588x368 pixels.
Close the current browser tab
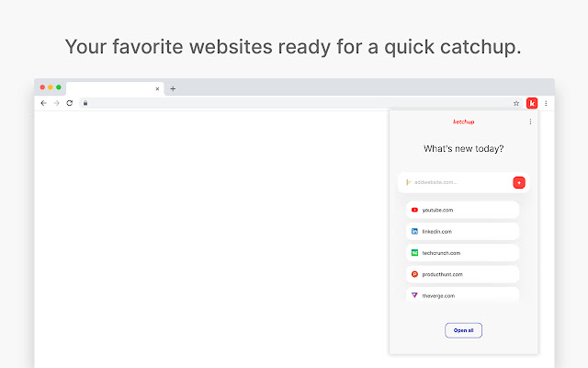click(157, 88)
